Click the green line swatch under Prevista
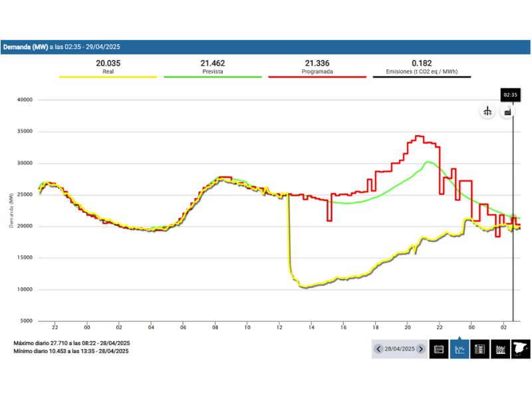This screenshot has height=399, width=532. [213, 77]
